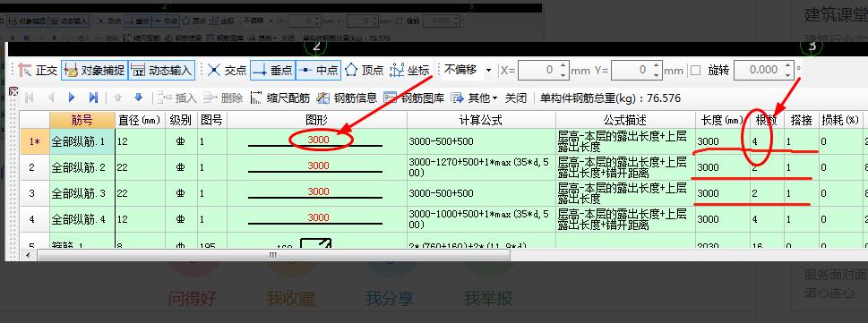Click 问得好 on the background page
Screen dimensions: 868x323
(192, 299)
